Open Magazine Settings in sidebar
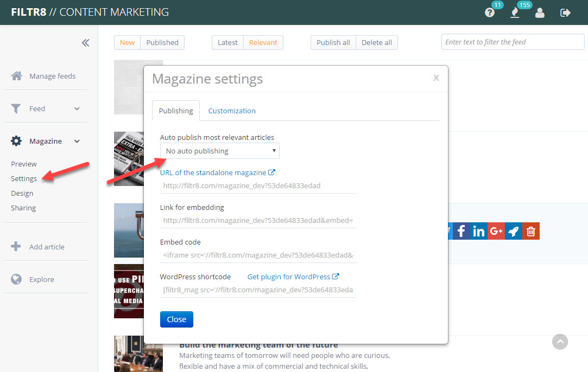This screenshot has height=372, width=588. (24, 179)
